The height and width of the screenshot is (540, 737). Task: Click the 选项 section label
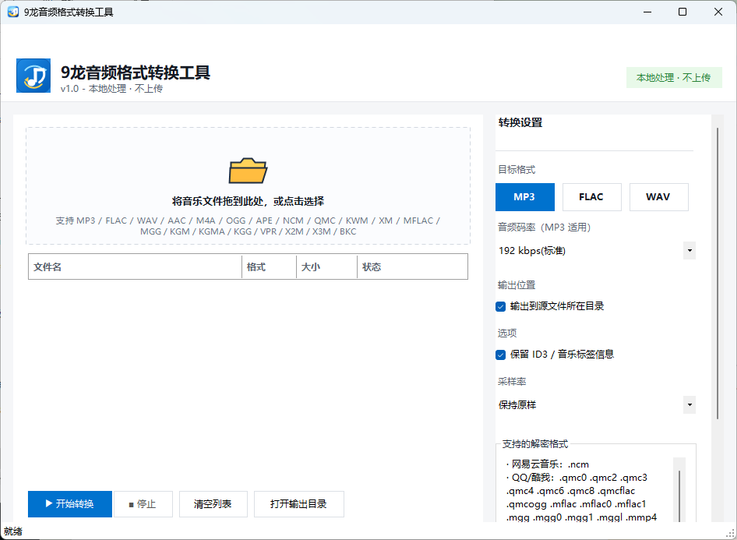[x=507, y=333]
